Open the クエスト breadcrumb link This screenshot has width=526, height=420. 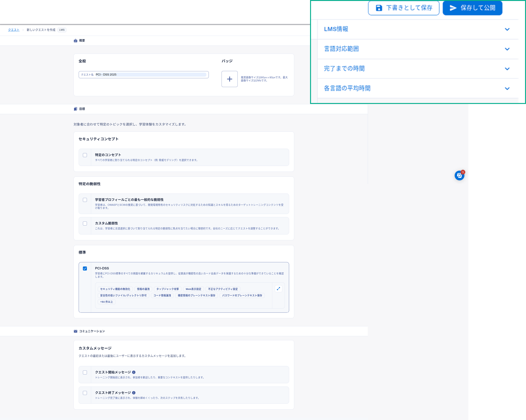pos(14,30)
